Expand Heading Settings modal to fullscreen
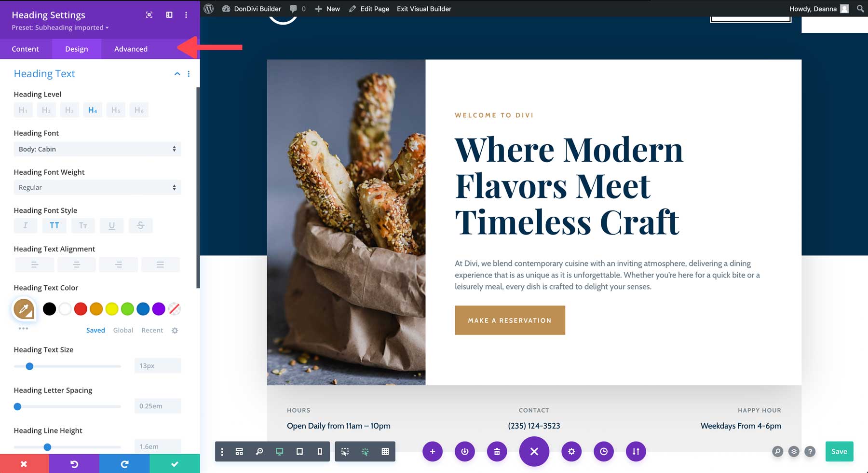868x473 pixels. point(149,15)
